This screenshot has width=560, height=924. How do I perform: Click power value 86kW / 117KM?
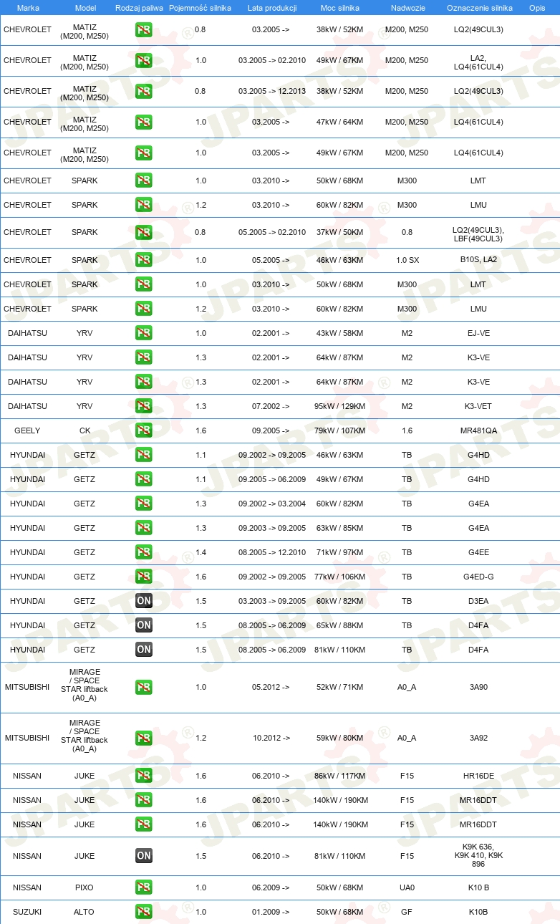(x=340, y=776)
